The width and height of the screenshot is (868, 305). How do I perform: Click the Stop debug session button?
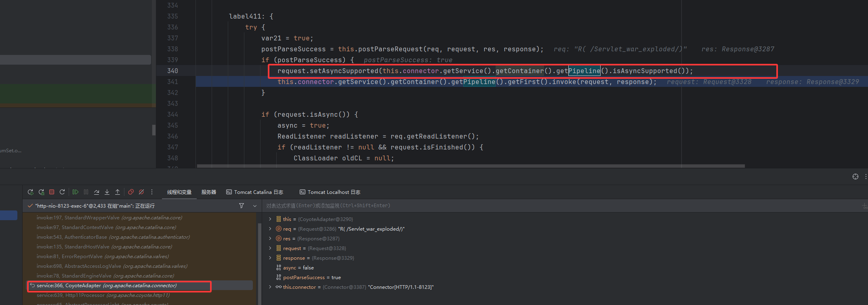click(x=52, y=192)
